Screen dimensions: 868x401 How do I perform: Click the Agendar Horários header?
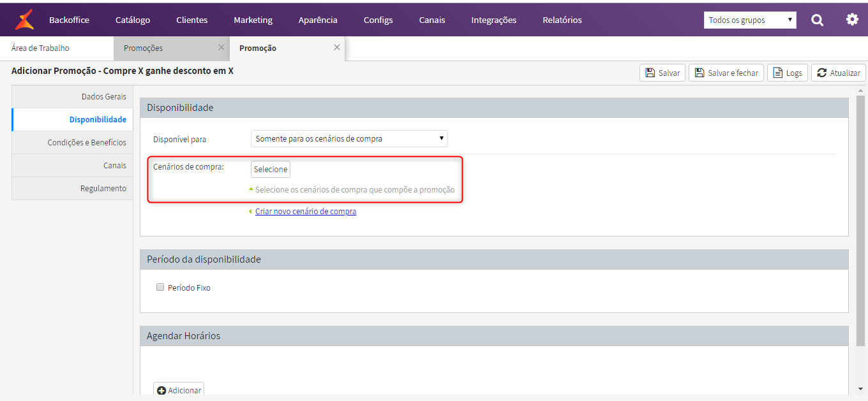[494, 336]
